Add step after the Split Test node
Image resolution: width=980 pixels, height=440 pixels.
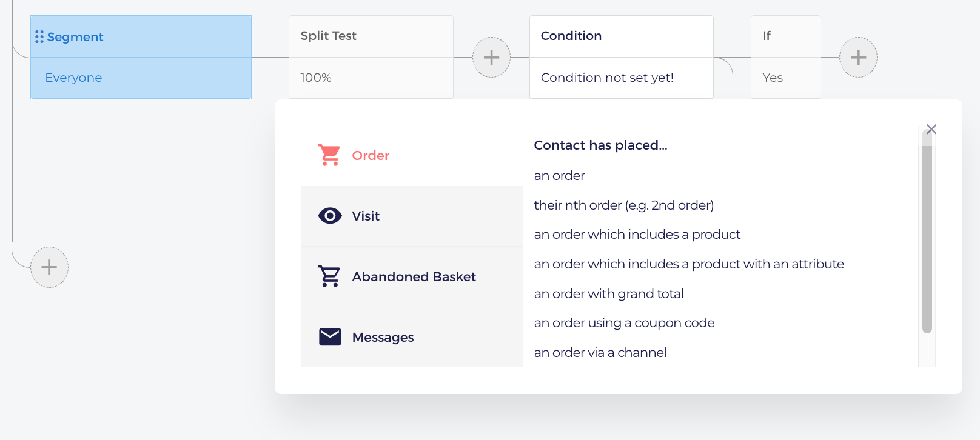coord(491,58)
